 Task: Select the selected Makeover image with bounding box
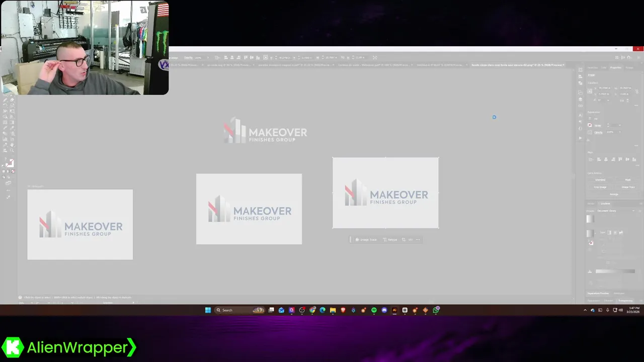pos(385,193)
